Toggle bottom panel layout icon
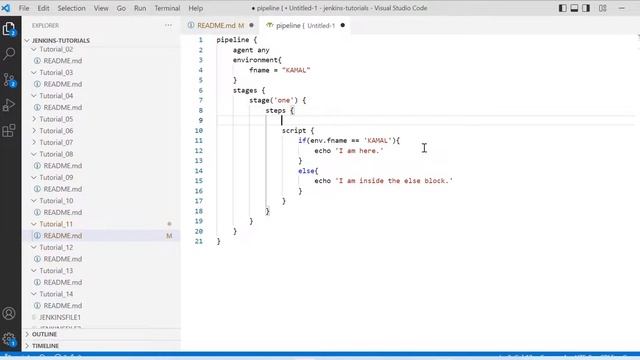 pyautogui.click(x=574, y=8)
